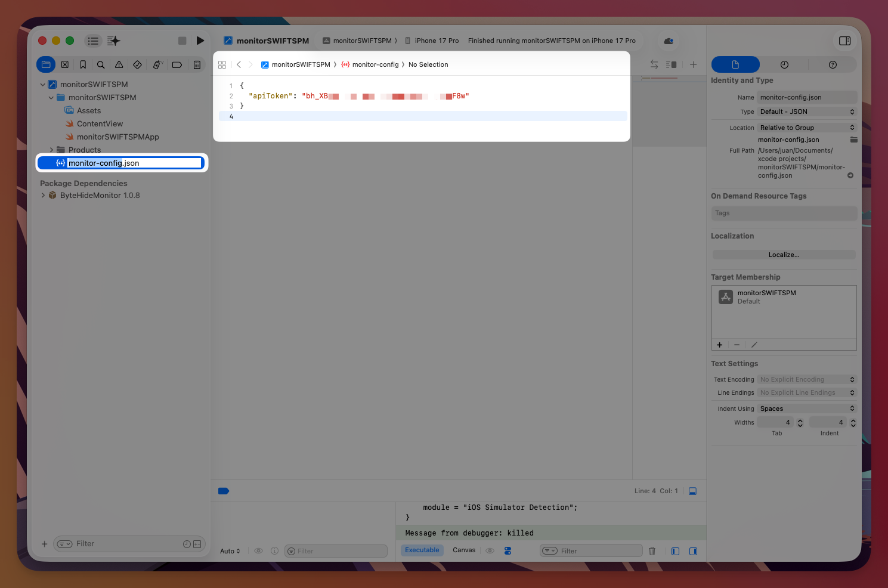
Task: Open the Quick Help inspector tab
Action: [833, 64]
